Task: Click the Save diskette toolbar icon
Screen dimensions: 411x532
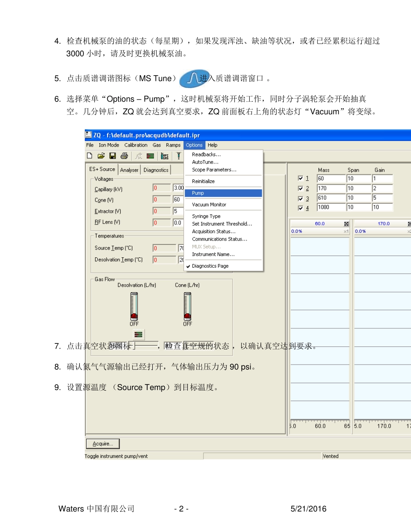Action: pos(112,156)
